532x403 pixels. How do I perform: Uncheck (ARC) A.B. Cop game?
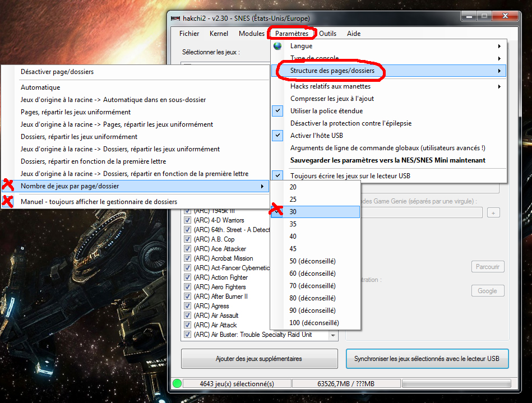click(x=187, y=239)
